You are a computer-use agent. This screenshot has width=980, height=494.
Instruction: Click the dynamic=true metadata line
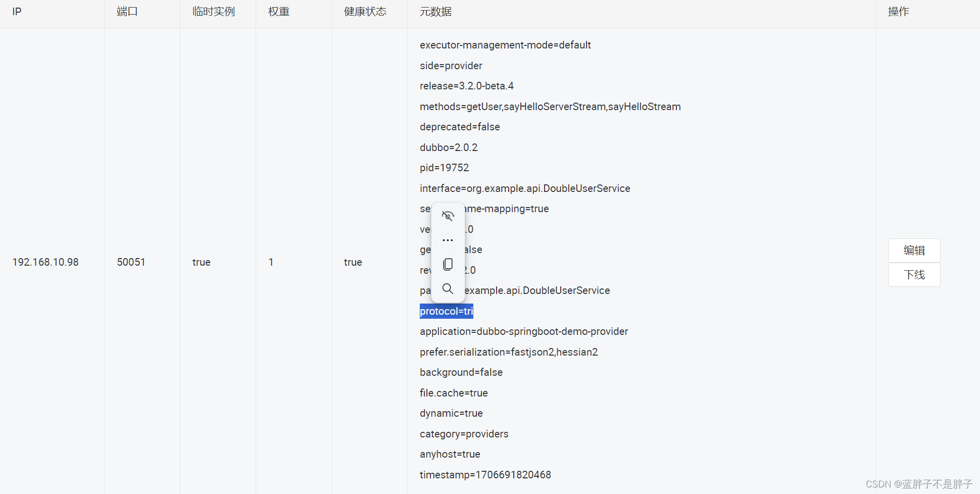pos(451,413)
